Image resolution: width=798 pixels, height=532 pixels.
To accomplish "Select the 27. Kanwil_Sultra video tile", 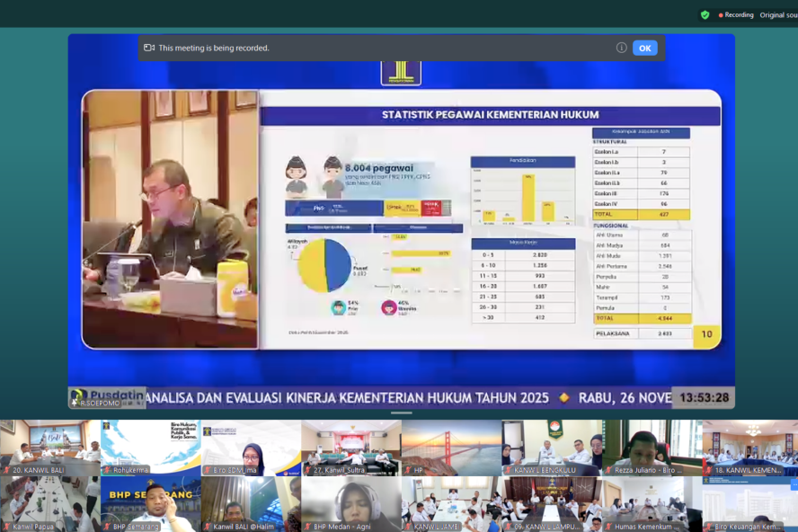I will click(350, 447).
